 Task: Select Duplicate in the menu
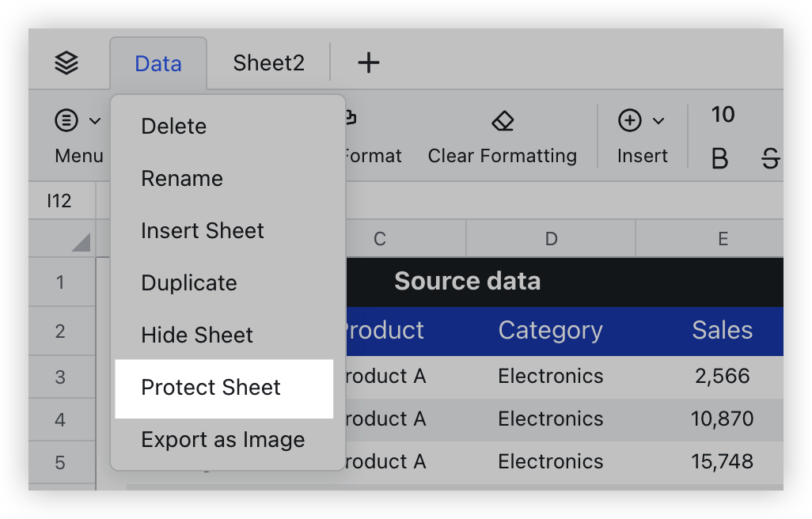188,282
